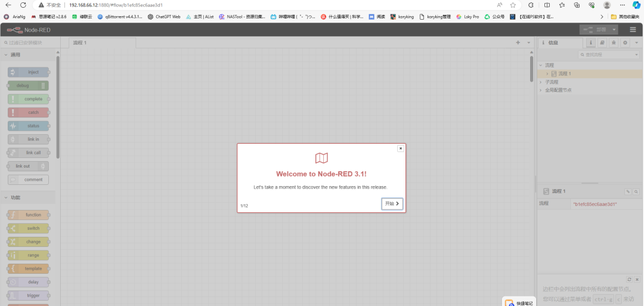644x306 pixels.
Task: Select the range node in palette
Action: pyautogui.click(x=29, y=255)
